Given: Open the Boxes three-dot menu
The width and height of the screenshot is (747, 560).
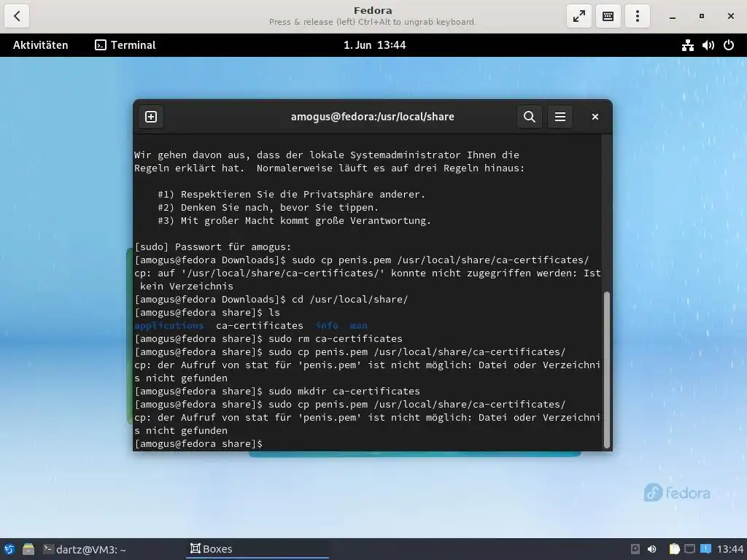Looking at the screenshot, I should point(637,16).
